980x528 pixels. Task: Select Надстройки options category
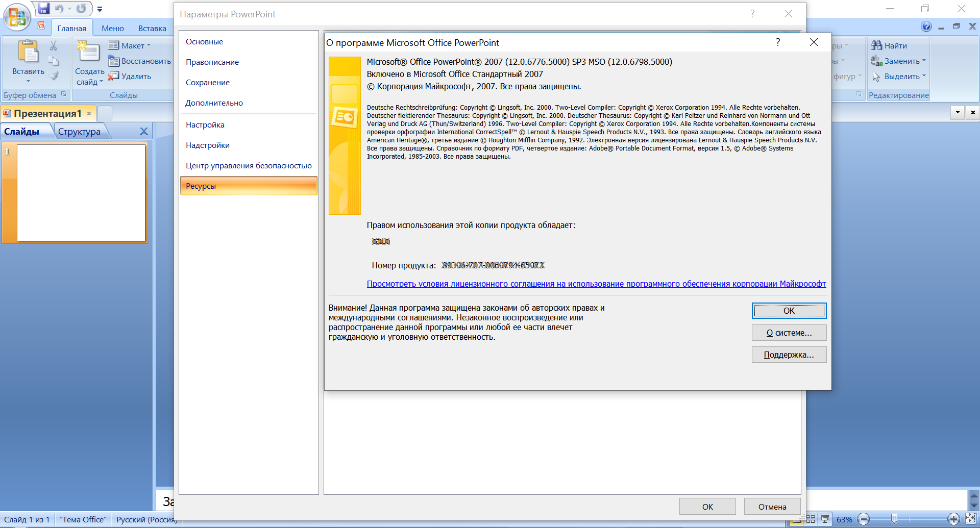[x=249, y=145]
